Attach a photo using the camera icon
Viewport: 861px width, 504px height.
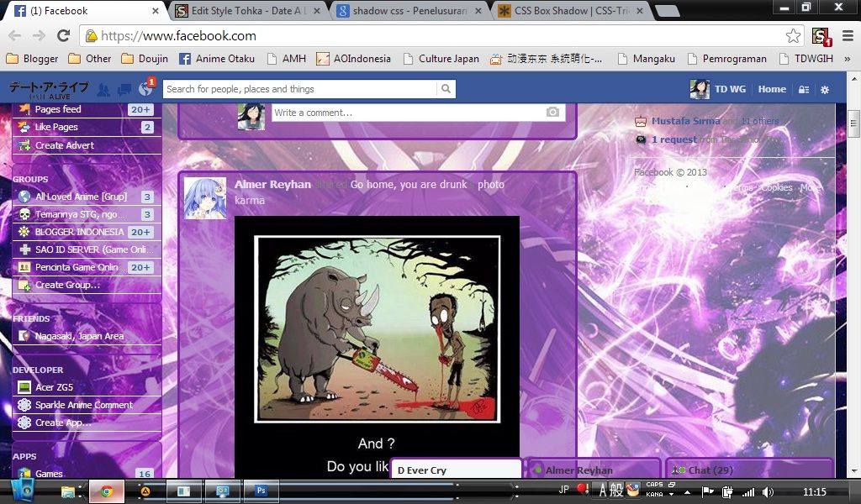click(552, 112)
